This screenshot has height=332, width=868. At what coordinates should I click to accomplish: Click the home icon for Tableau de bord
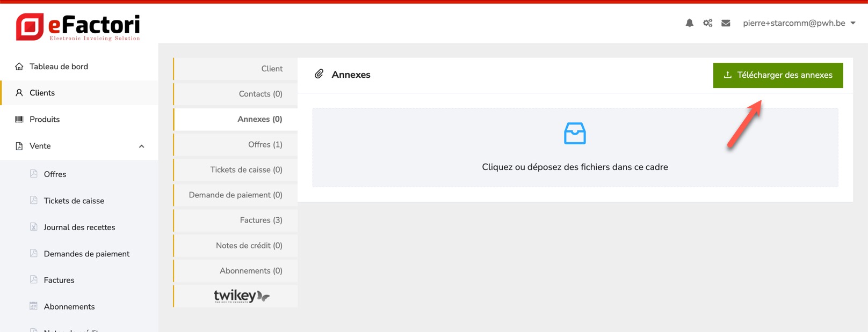pos(19,67)
